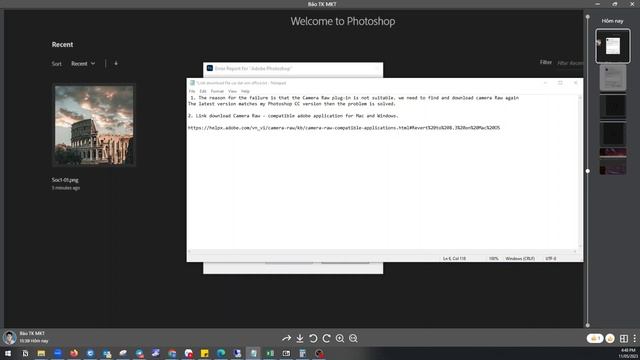The width and height of the screenshot is (640, 360).
Task: Open the yellow Sticky Notes taskbar icon
Action: pyautogui.click(x=204, y=353)
